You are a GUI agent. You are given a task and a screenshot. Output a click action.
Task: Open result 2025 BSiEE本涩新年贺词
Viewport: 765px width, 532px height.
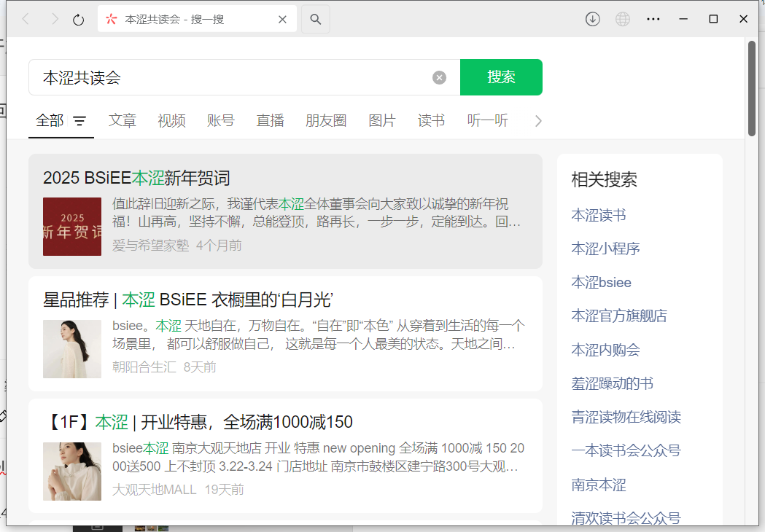click(136, 178)
